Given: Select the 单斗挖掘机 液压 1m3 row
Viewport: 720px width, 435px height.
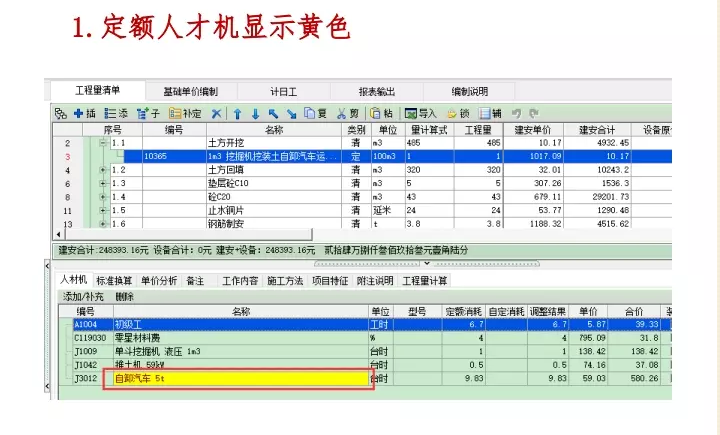Looking at the screenshot, I should [x=240, y=352].
